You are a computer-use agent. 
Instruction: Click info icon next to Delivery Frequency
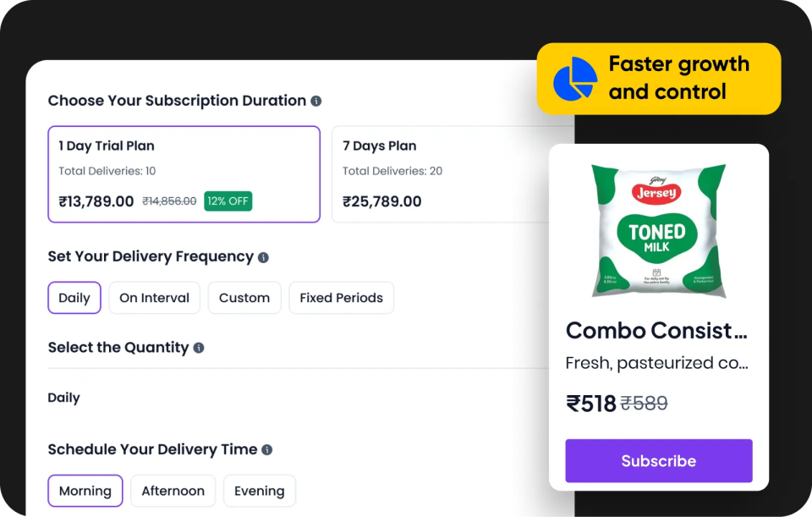(x=263, y=257)
